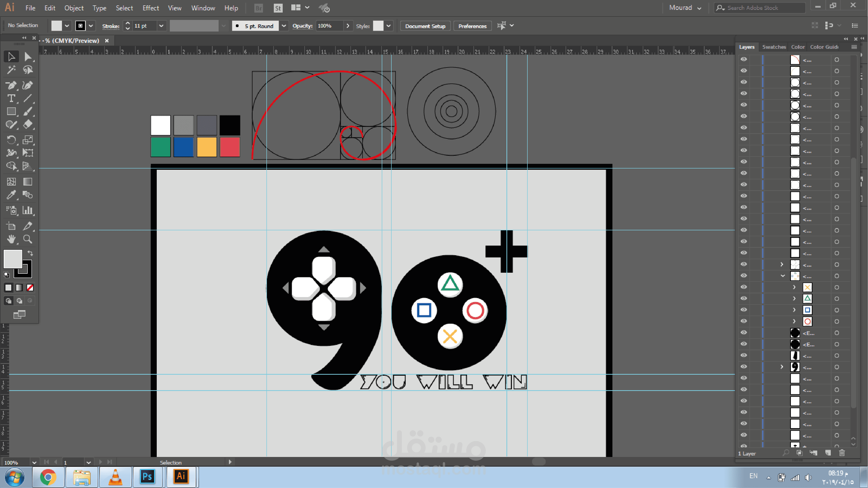The width and height of the screenshot is (868, 488).
Task: Toggle visibility of the 9 shape layer
Action: tap(744, 367)
